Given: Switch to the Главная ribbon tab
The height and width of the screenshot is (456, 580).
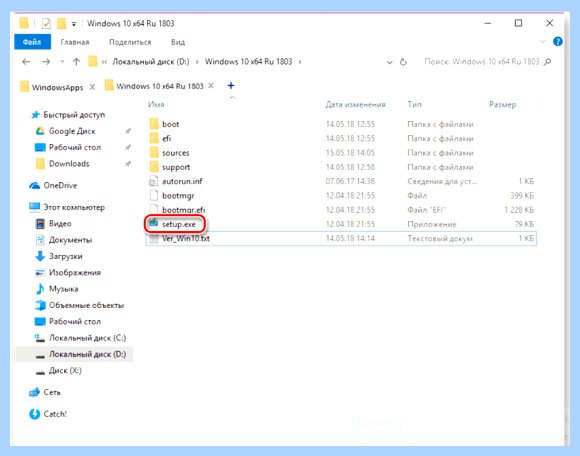Looking at the screenshot, I should (x=75, y=42).
